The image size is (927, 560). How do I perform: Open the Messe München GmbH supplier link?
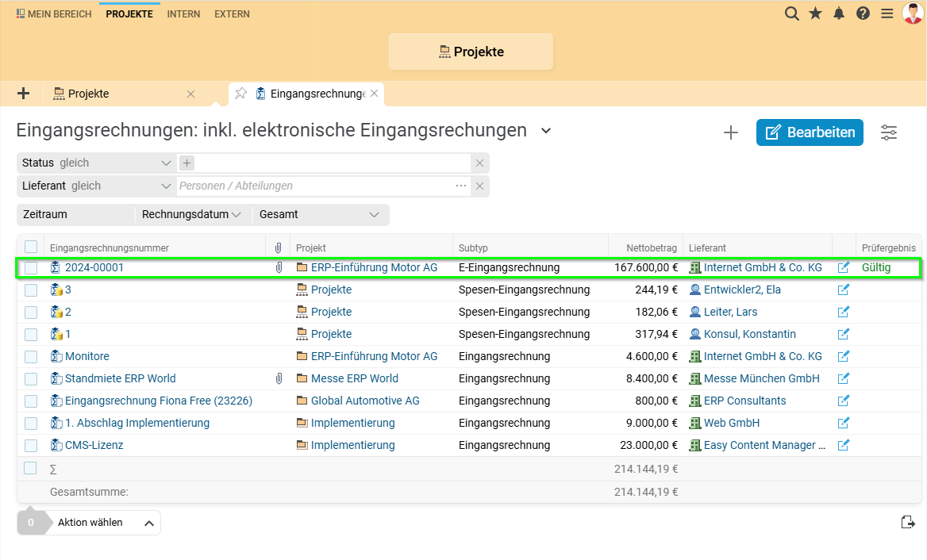pyautogui.click(x=761, y=378)
